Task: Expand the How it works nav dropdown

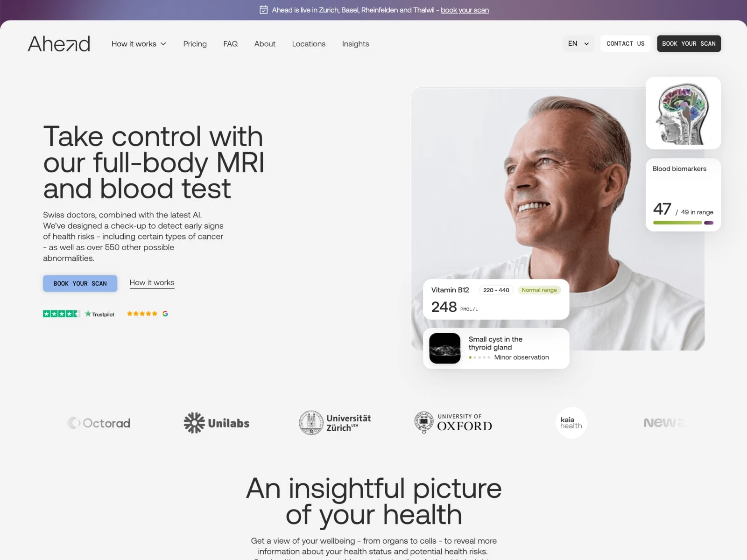Action: [139, 44]
